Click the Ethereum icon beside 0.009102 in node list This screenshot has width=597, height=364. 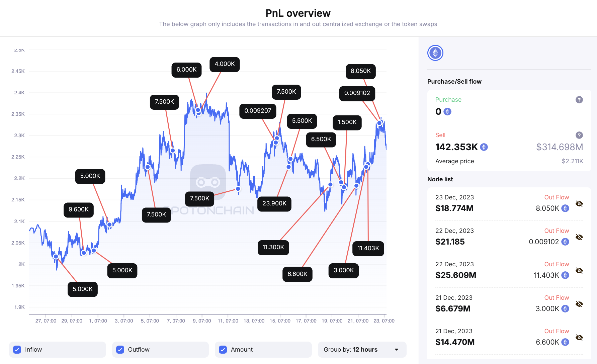click(565, 242)
